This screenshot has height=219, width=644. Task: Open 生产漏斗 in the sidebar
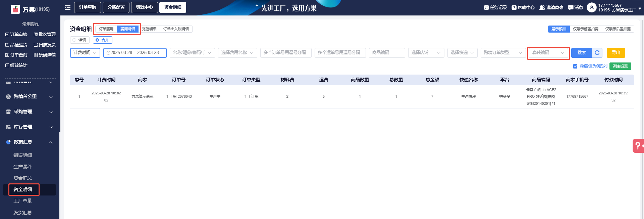[x=23, y=167]
